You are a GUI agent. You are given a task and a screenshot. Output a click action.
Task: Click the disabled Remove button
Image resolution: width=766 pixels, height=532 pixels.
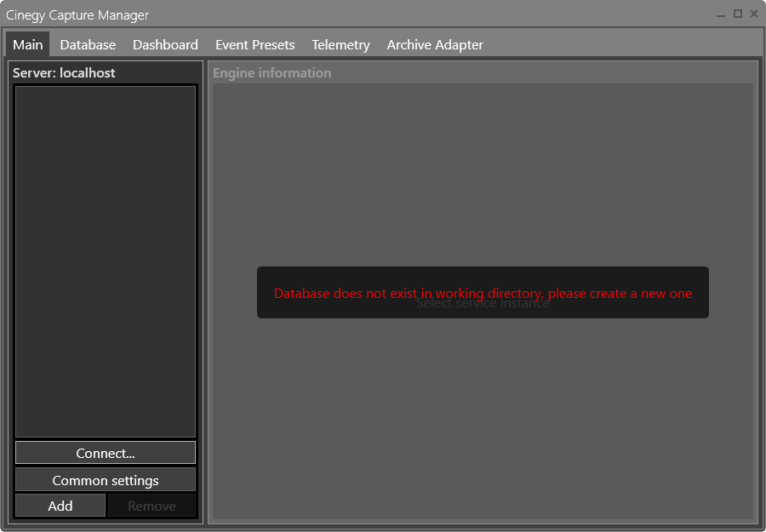[x=152, y=505]
